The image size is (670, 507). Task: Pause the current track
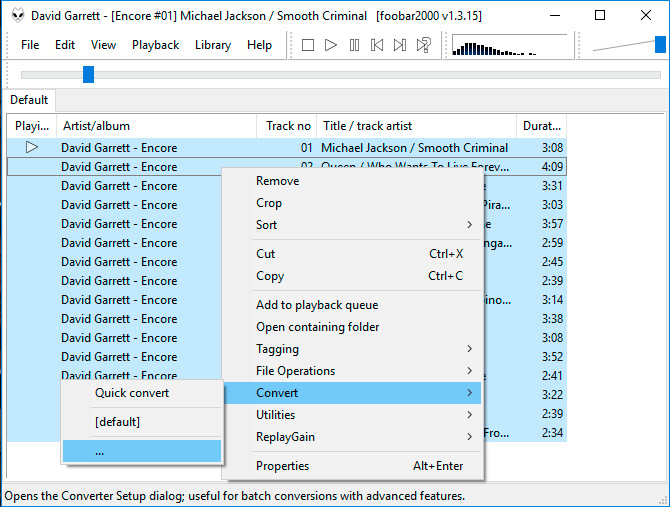point(354,45)
